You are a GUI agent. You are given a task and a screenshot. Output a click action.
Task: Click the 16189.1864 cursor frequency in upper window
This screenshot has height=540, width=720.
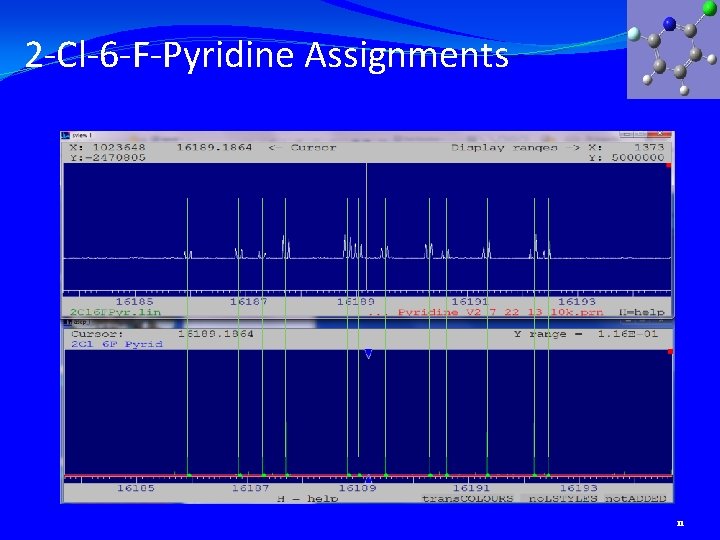point(214,147)
